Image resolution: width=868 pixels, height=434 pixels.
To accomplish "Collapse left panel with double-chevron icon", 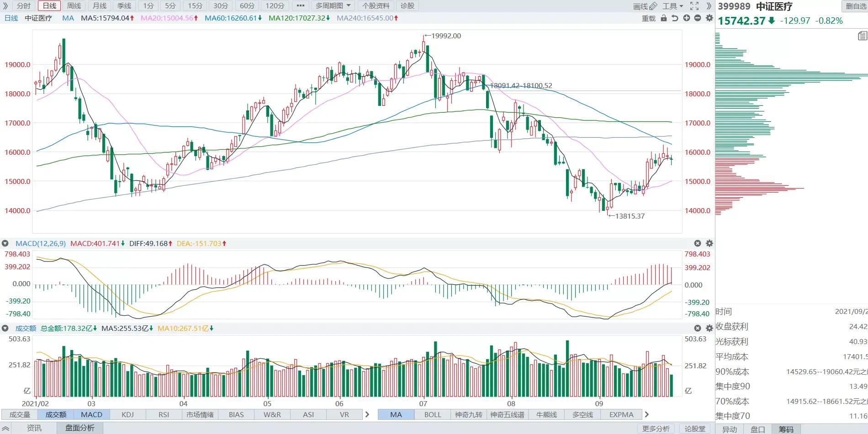I will [x=5, y=6].
